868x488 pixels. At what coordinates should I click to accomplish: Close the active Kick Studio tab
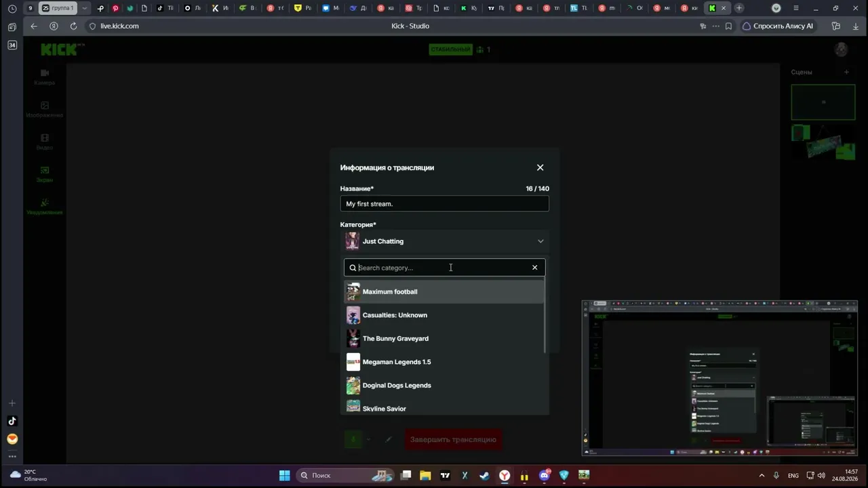(x=724, y=8)
